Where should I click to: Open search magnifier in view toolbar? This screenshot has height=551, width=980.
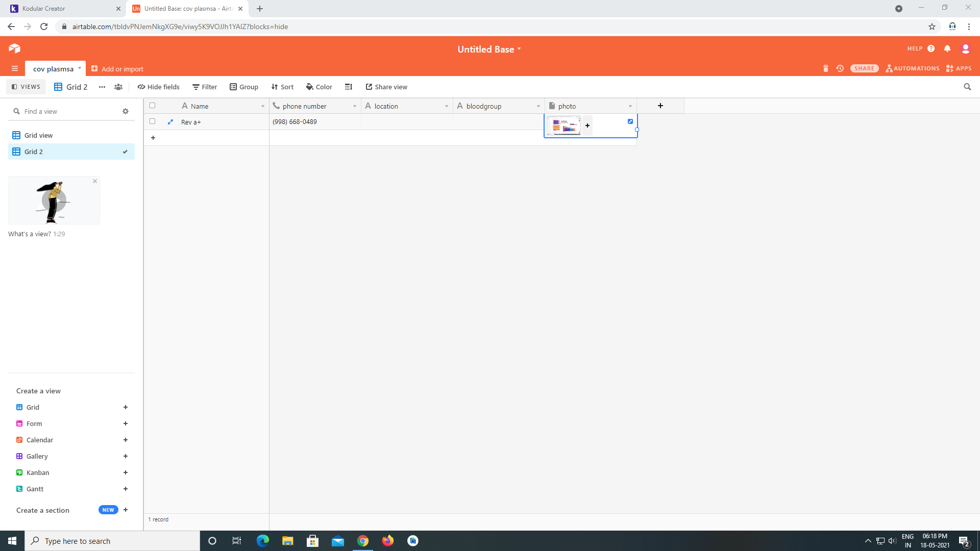[x=967, y=87]
